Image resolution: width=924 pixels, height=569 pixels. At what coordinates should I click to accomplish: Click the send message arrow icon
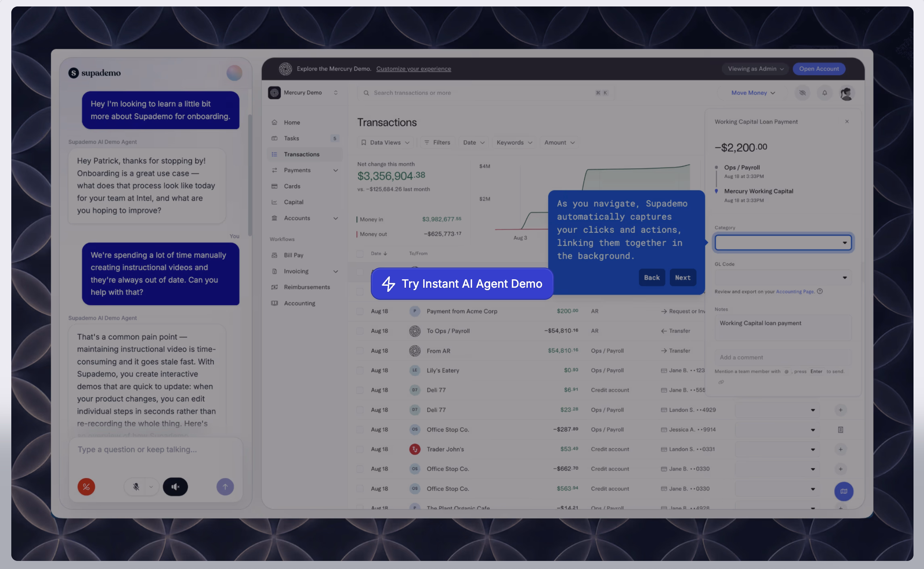[x=225, y=487]
